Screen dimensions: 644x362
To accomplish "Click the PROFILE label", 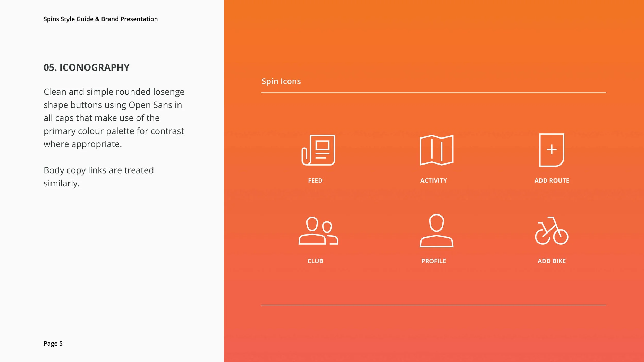I will point(434,261).
